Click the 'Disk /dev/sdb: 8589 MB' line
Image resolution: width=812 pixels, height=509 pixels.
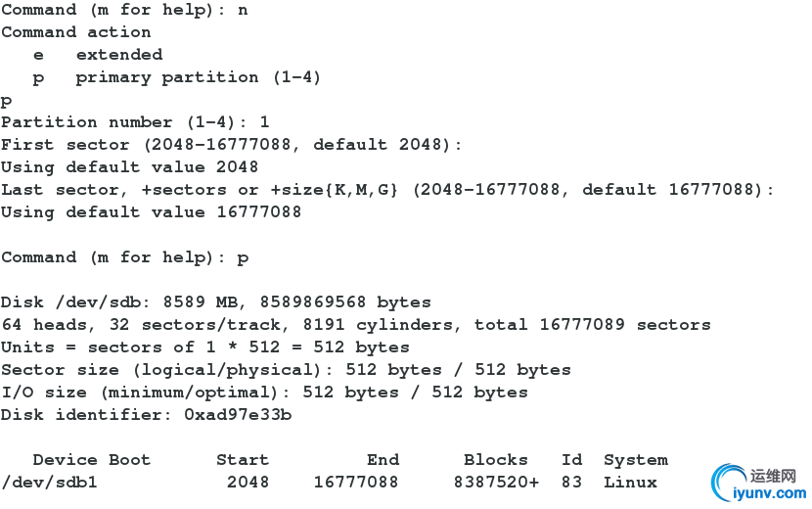point(216,302)
